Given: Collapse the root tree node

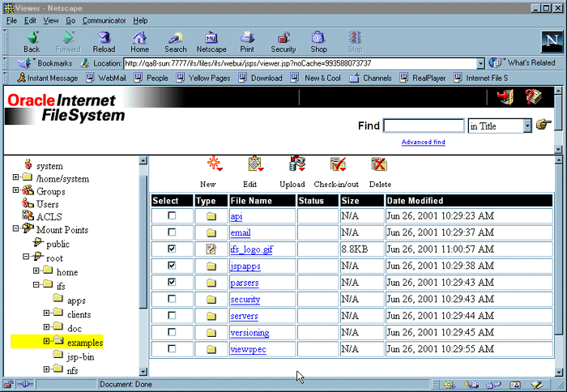Looking at the screenshot, I should [x=26, y=257].
